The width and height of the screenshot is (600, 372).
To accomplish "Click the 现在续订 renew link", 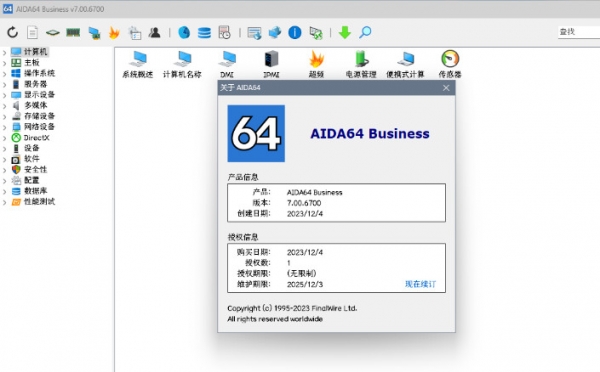I will [420, 284].
